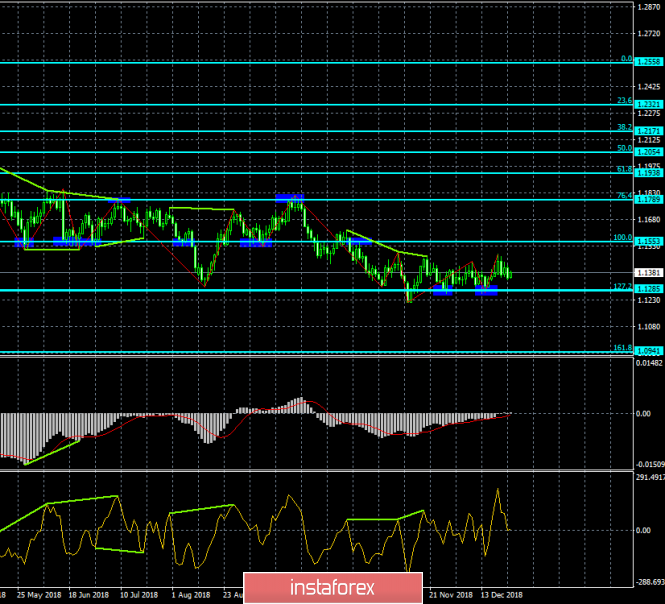
Task: Select the highlighted 1.1789 price tag
Action: 649,199
